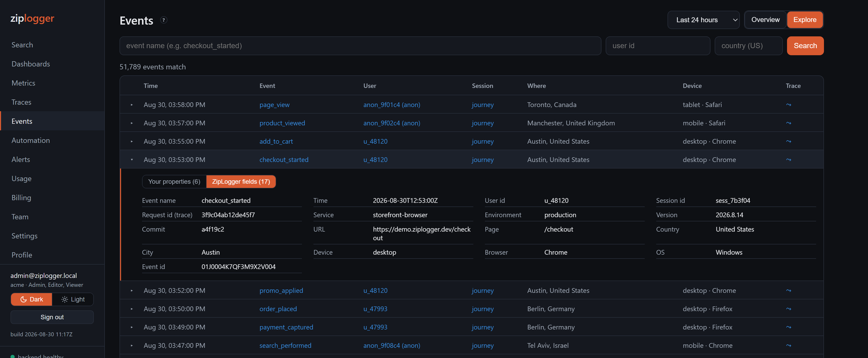868x358 pixels.
Task: Open journey link in page_view row
Action: [483, 105]
